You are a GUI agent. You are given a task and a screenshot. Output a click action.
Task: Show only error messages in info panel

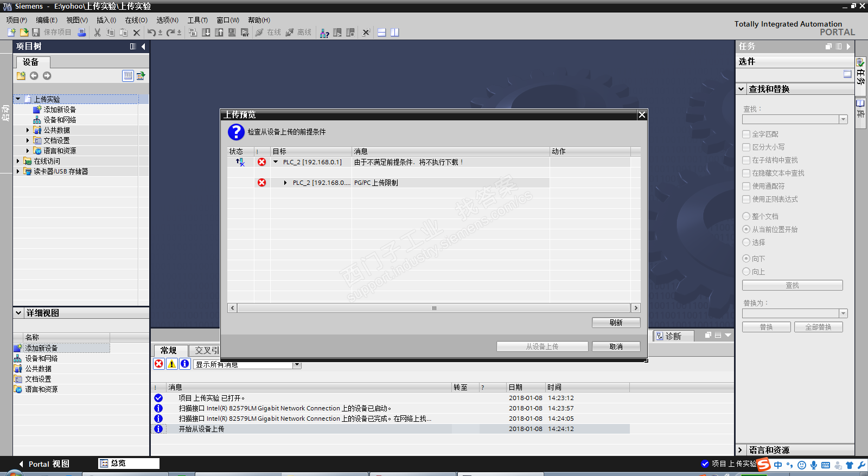(x=159, y=364)
